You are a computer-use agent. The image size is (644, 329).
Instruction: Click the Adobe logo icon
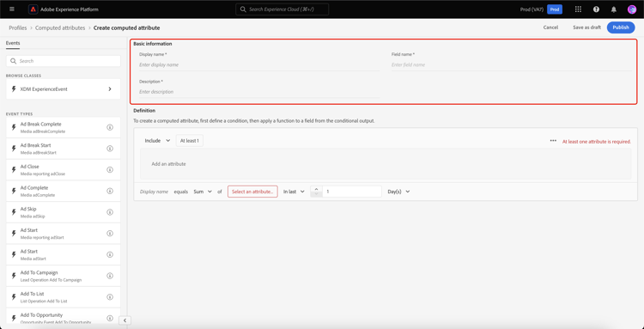[x=33, y=9]
